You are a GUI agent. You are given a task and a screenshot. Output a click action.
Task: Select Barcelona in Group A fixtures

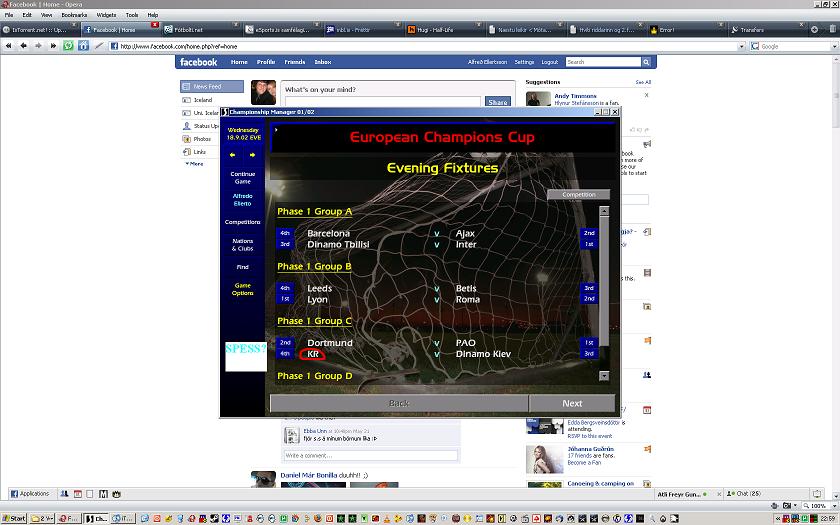coord(328,234)
